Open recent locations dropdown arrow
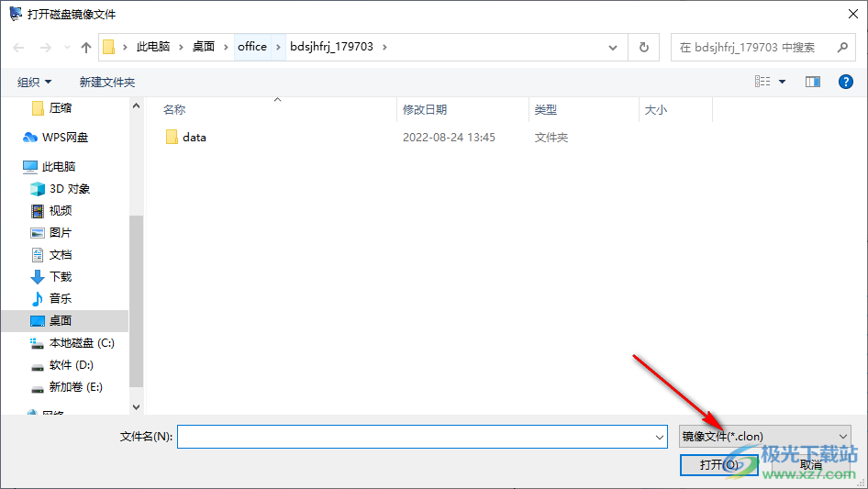868x489 pixels. pos(67,48)
